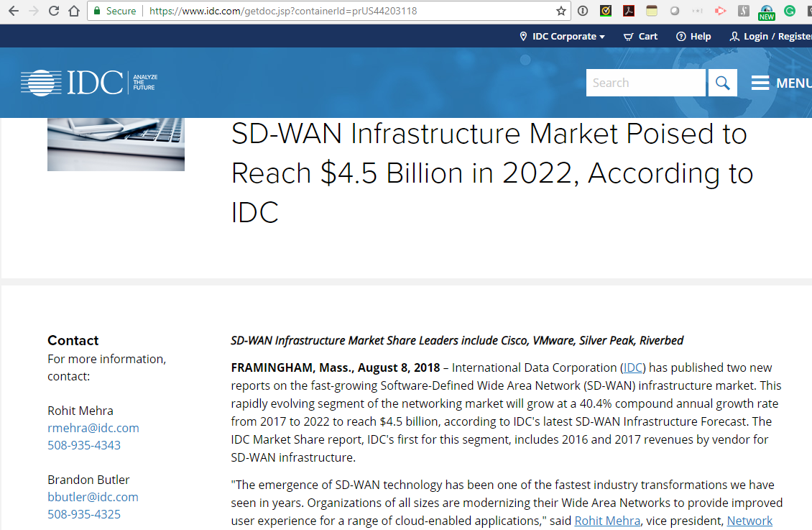Image resolution: width=812 pixels, height=530 pixels.
Task: Open the Norton checkmark extension
Action: coord(605,11)
